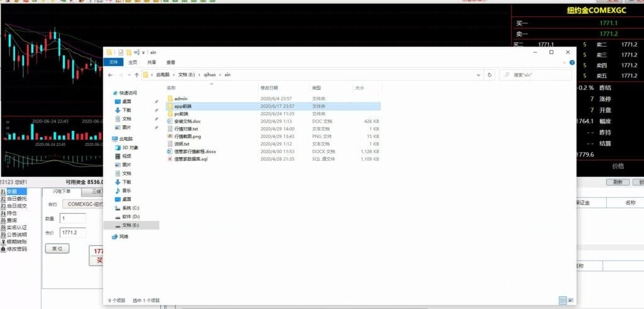Select 系统 (C:) drive in navigation pane
This screenshot has height=309, width=644.
point(130,208)
